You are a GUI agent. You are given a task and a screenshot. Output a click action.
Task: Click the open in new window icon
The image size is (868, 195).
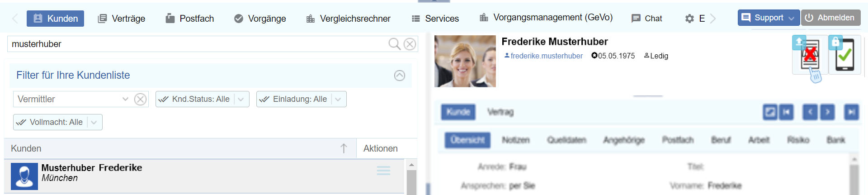pyautogui.click(x=769, y=112)
